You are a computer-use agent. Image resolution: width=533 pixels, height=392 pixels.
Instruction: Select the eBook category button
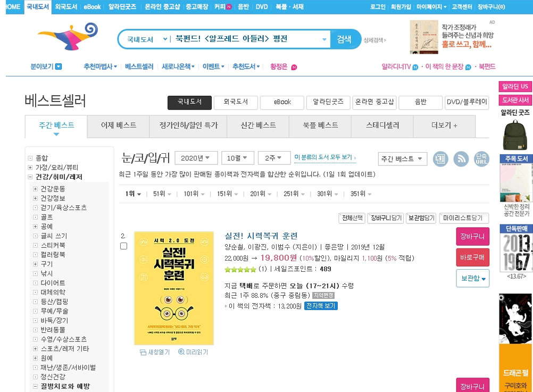pyautogui.click(x=282, y=102)
